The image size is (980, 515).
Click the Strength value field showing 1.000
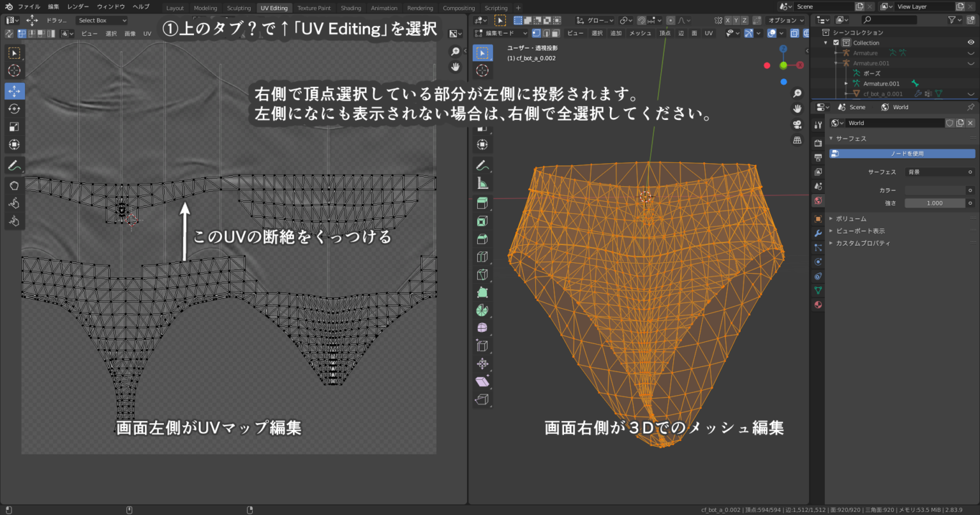click(935, 203)
